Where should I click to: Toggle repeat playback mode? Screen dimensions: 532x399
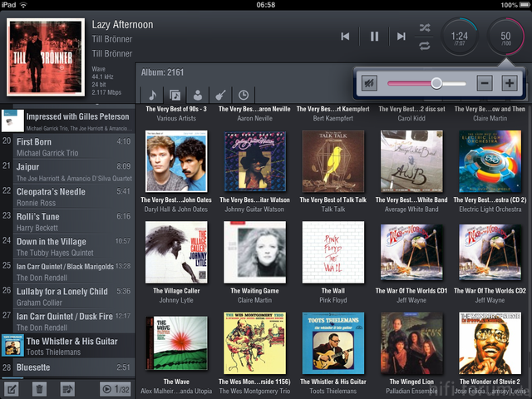point(425,46)
